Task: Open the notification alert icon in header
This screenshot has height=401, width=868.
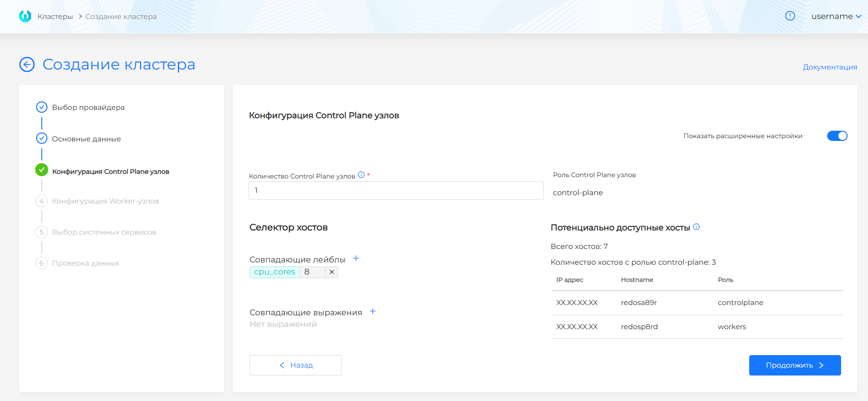Action: 790,16
